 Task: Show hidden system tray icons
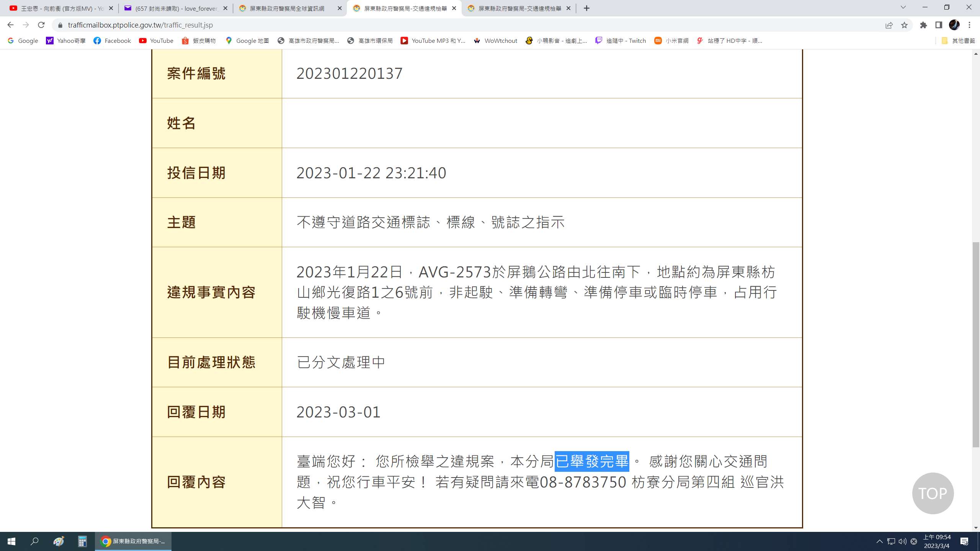879,541
